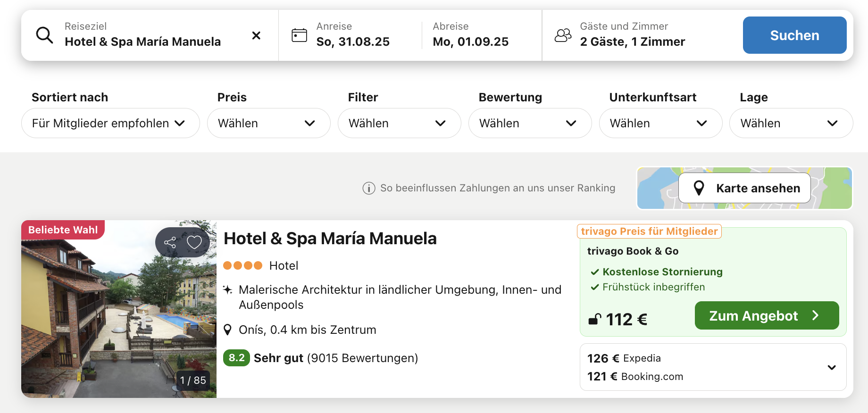
Task: Open 'Für Mitglieder empfohlen' sort dropdown
Action: point(110,123)
